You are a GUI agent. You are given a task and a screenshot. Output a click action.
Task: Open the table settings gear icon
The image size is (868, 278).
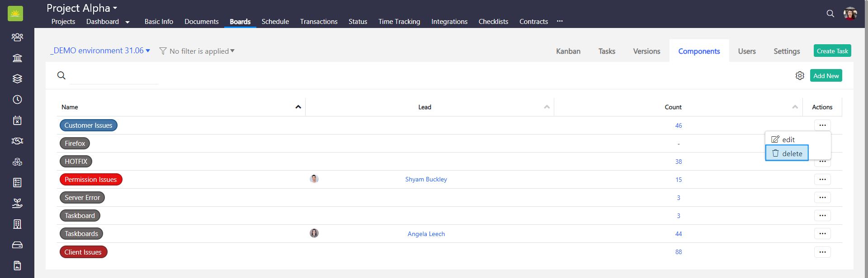coord(800,76)
